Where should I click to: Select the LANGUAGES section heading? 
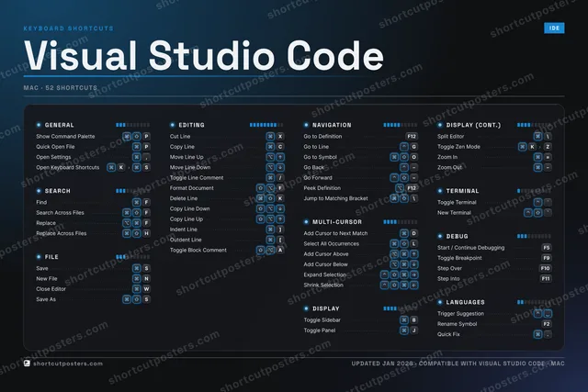click(465, 302)
